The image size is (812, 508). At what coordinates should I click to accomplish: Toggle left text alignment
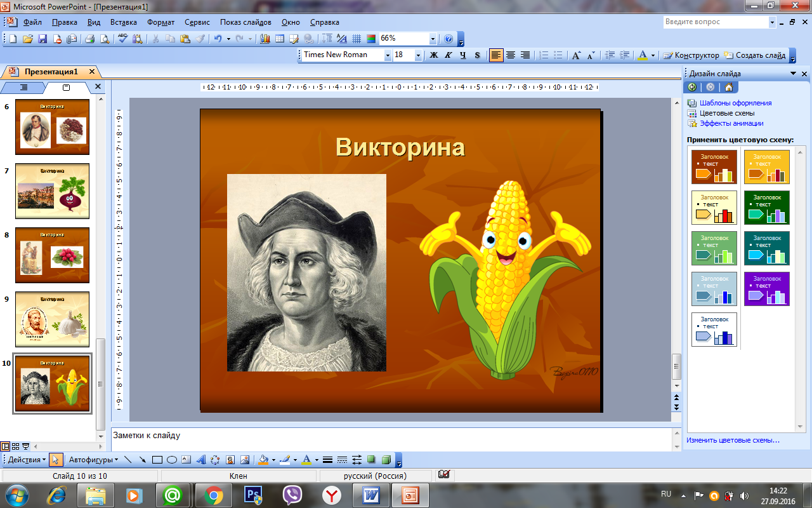click(495, 55)
